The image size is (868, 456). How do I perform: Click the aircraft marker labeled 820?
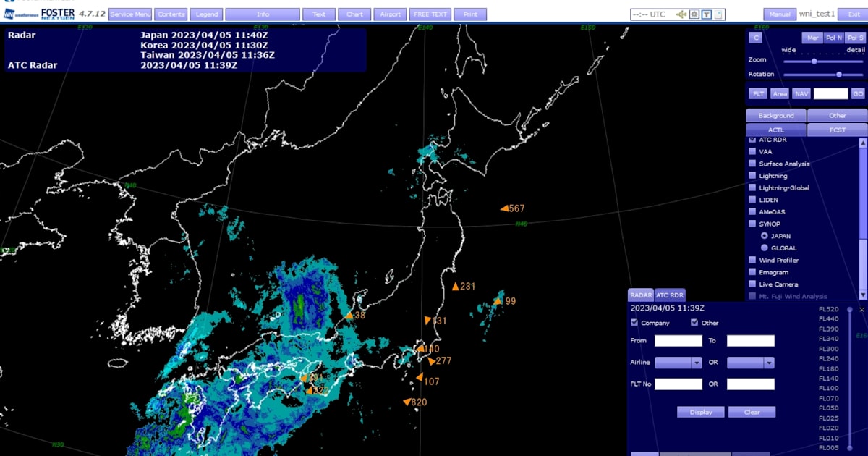coord(407,402)
